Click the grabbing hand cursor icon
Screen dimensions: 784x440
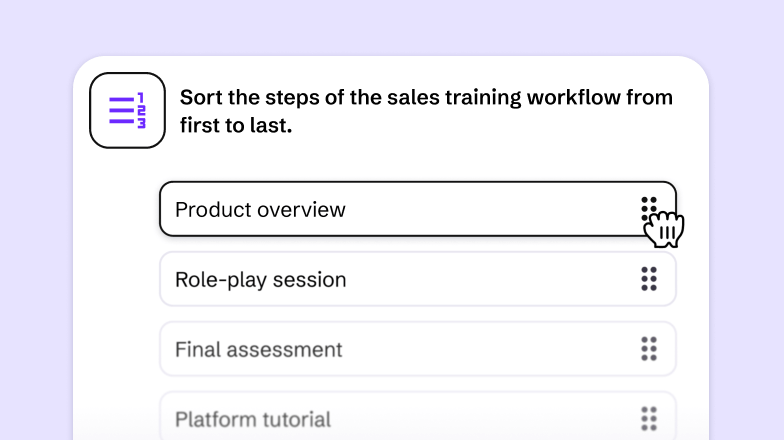[665, 229]
